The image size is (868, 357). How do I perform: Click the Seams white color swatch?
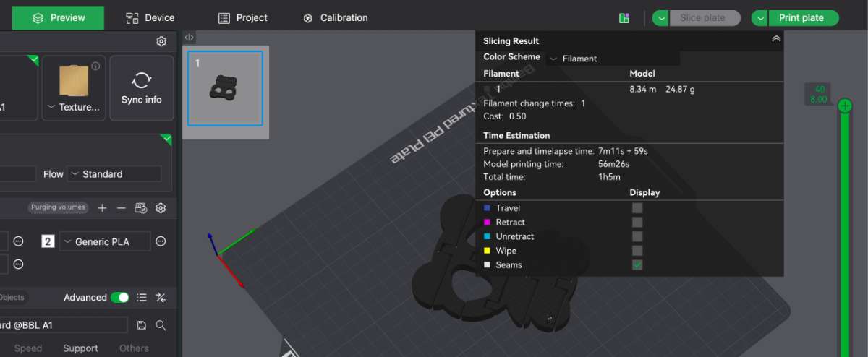click(x=487, y=265)
